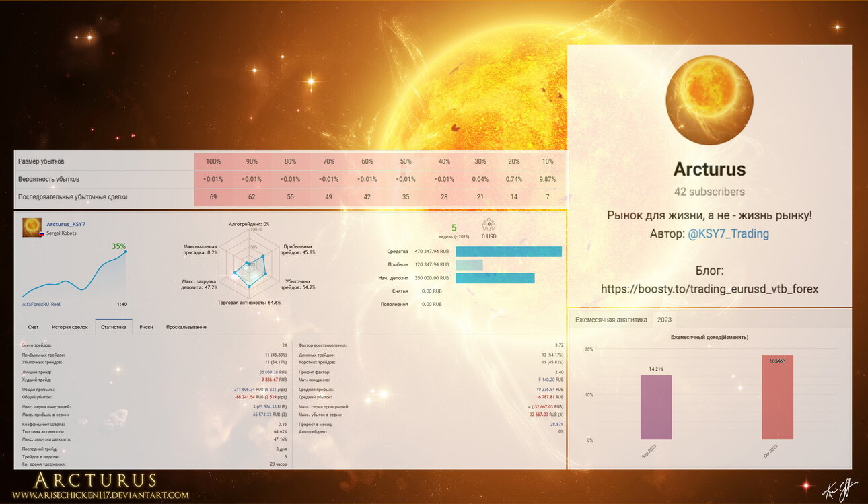Click the 350 000.00 RUB deposit value
868x504 pixels.
[x=432, y=278]
